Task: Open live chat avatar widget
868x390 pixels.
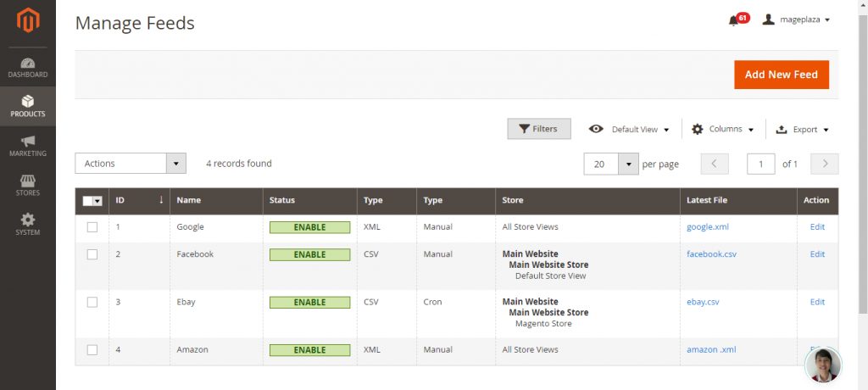Action: click(x=823, y=365)
